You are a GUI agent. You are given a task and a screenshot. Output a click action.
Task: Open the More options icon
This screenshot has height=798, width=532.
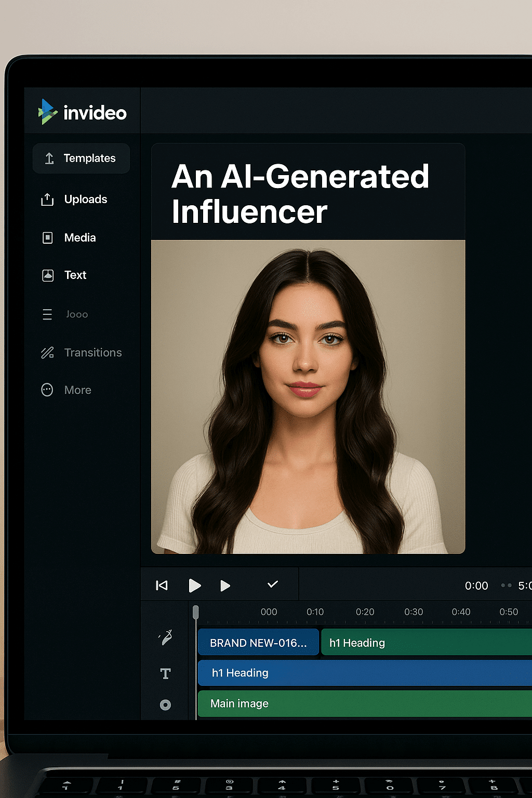(x=47, y=390)
